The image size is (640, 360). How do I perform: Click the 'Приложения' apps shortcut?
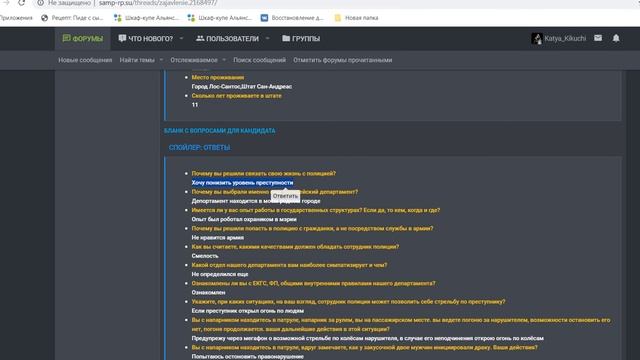tap(16, 18)
